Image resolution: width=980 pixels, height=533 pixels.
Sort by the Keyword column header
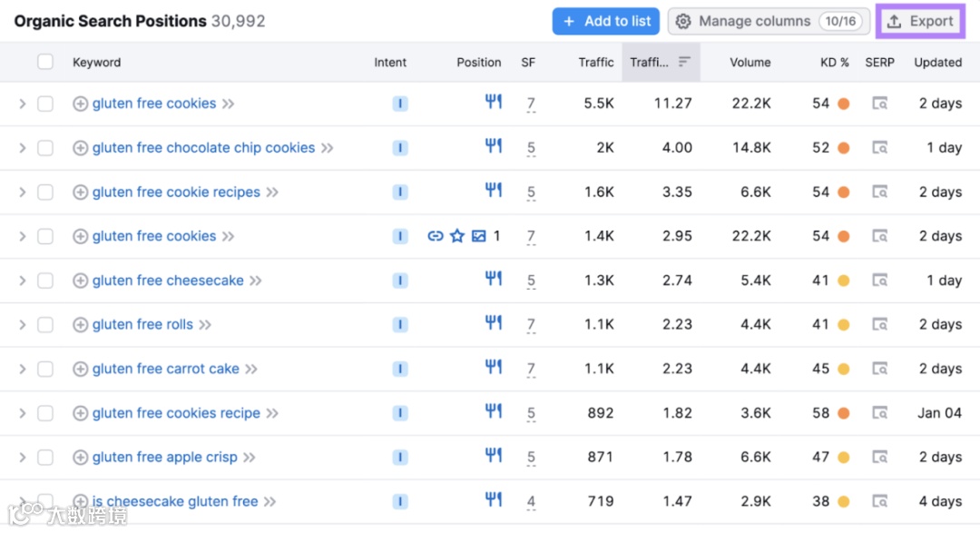pos(96,62)
